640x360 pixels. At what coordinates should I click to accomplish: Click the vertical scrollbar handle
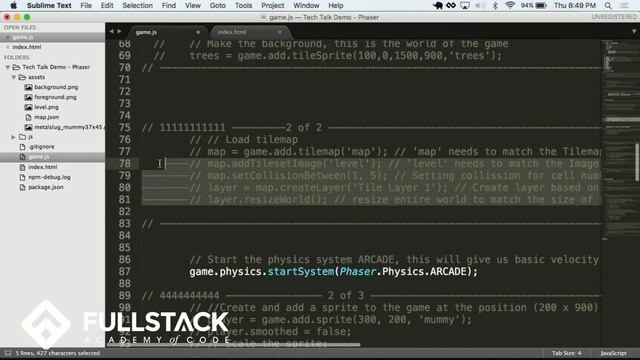tap(637, 162)
